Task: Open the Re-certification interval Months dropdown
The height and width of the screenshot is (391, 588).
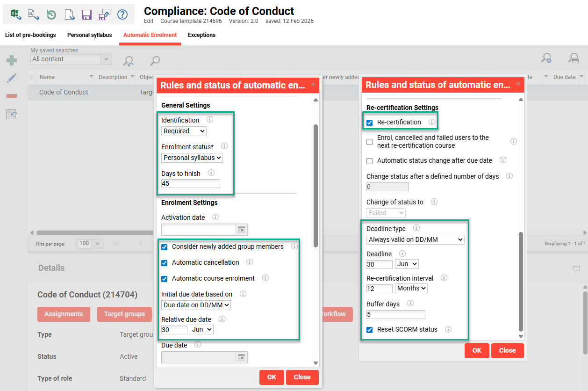Action: pos(411,288)
